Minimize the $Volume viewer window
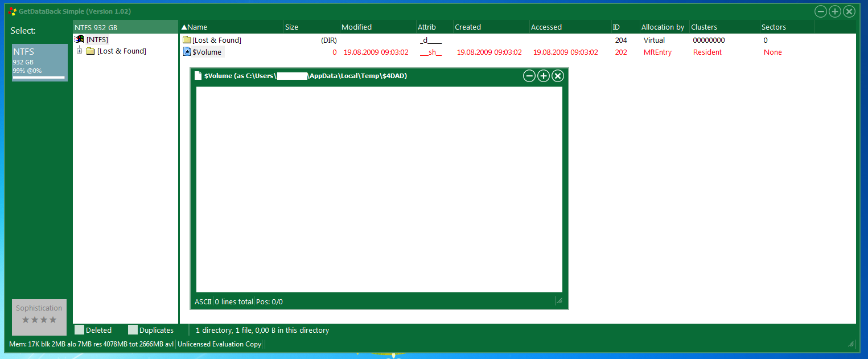This screenshot has height=359, width=868. [529, 76]
